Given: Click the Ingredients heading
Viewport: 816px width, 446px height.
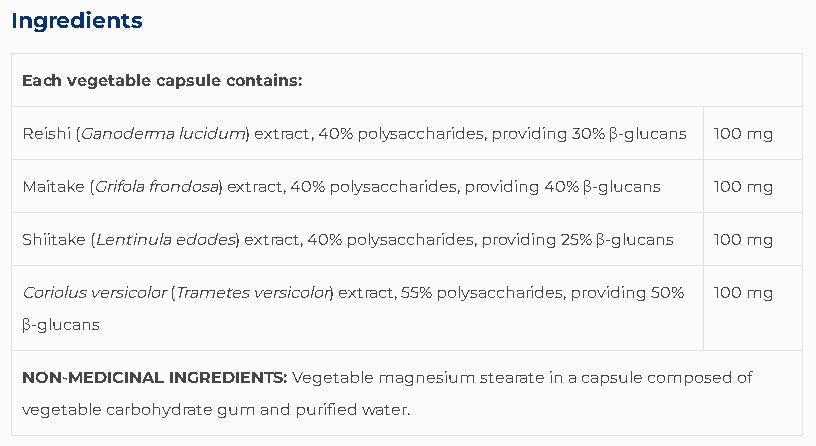Looking at the screenshot, I should (77, 20).
